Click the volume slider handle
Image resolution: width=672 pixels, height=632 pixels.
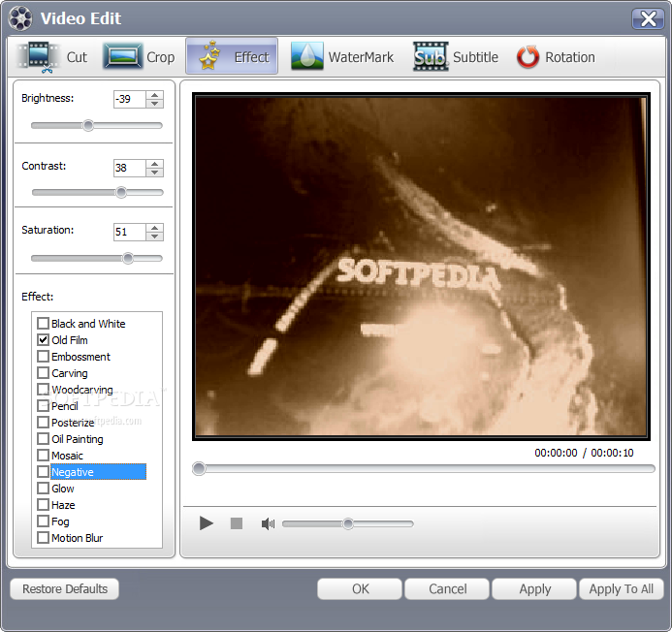[x=348, y=523]
